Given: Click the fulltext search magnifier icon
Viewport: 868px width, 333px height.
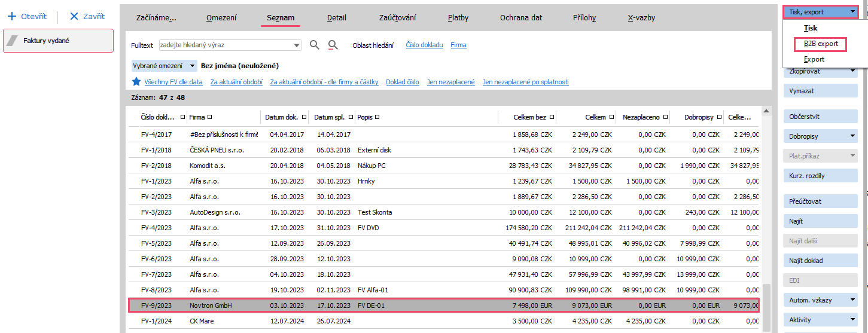Looking at the screenshot, I should pyautogui.click(x=315, y=45).
